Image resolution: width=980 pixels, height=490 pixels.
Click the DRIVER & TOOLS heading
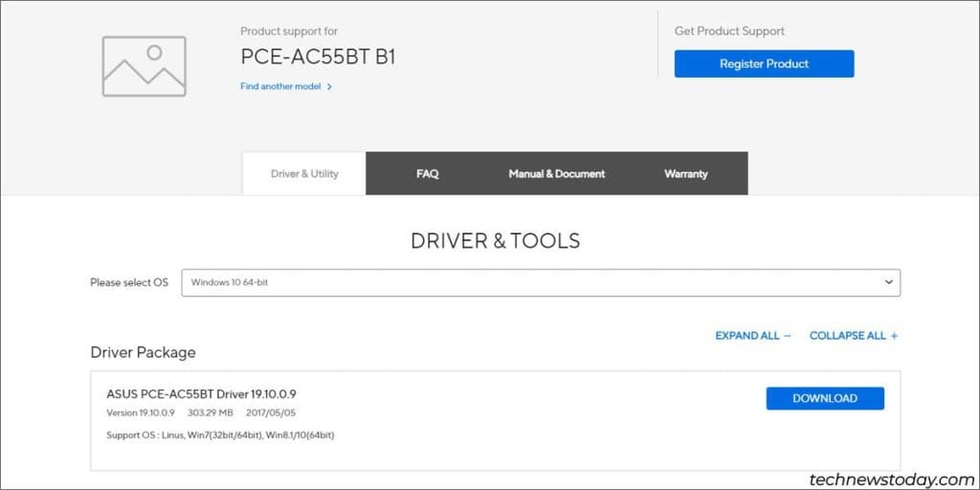coord(495,240)
